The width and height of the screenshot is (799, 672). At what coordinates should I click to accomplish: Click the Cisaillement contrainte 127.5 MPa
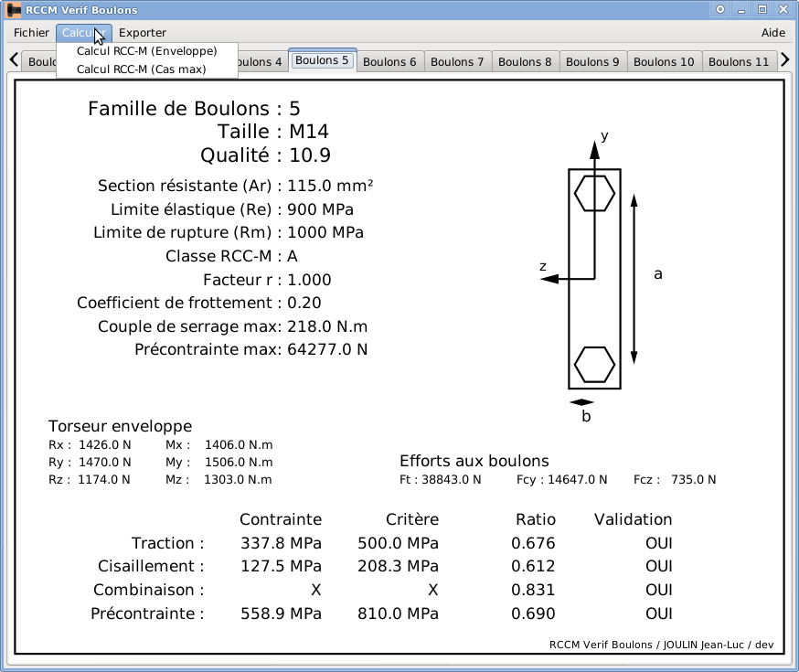[x=281, y=566]
